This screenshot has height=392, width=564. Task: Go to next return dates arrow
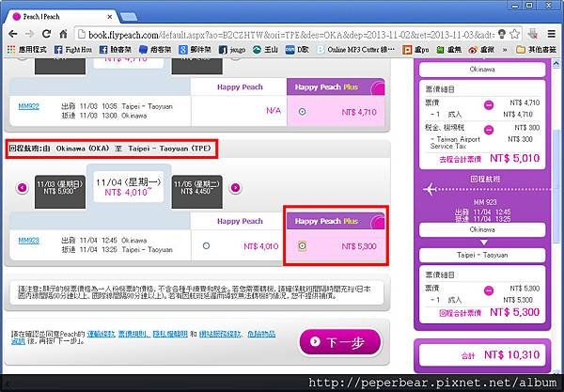[x=235, y=187]
